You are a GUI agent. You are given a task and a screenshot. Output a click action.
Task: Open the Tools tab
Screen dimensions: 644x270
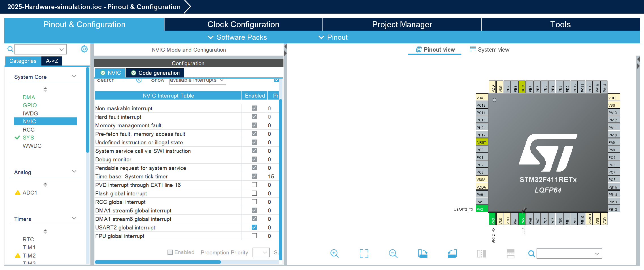[560, 24]
